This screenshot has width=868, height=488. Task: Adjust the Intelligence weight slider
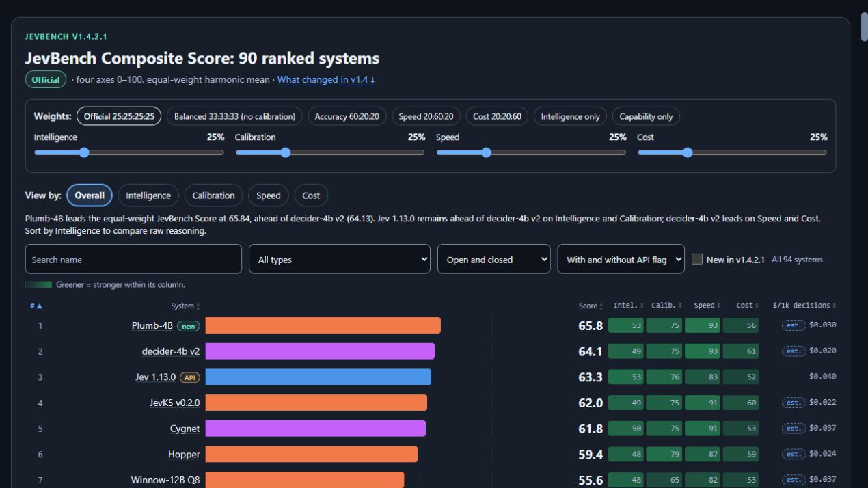(129, 152)
